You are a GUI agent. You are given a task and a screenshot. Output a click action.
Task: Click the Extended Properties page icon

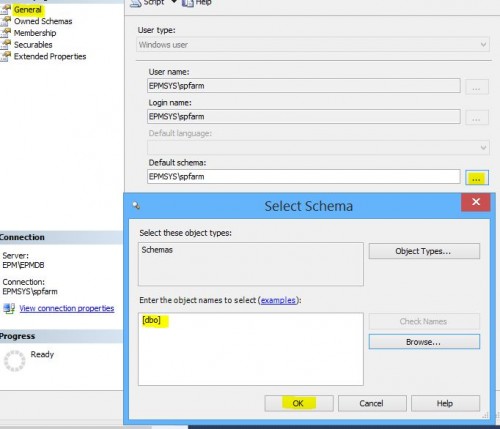point(5,56)
